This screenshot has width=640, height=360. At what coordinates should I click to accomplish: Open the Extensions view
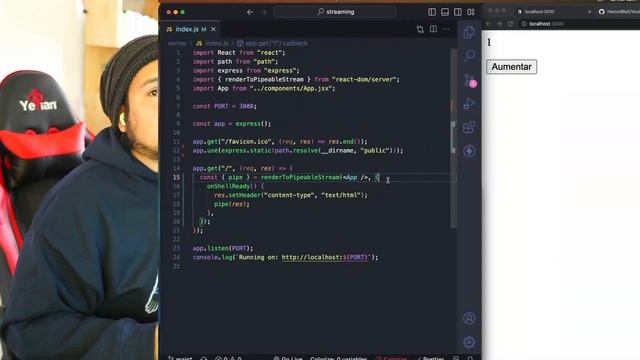[469, 127]
